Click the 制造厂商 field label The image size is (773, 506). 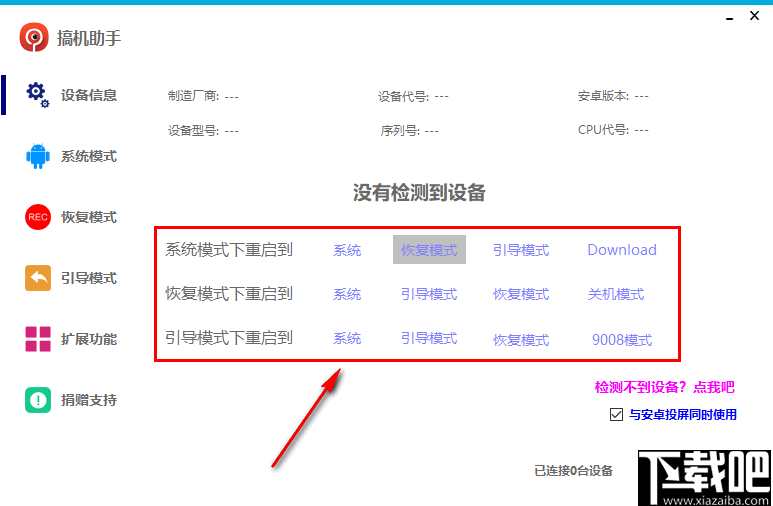(x=193, y=96)
